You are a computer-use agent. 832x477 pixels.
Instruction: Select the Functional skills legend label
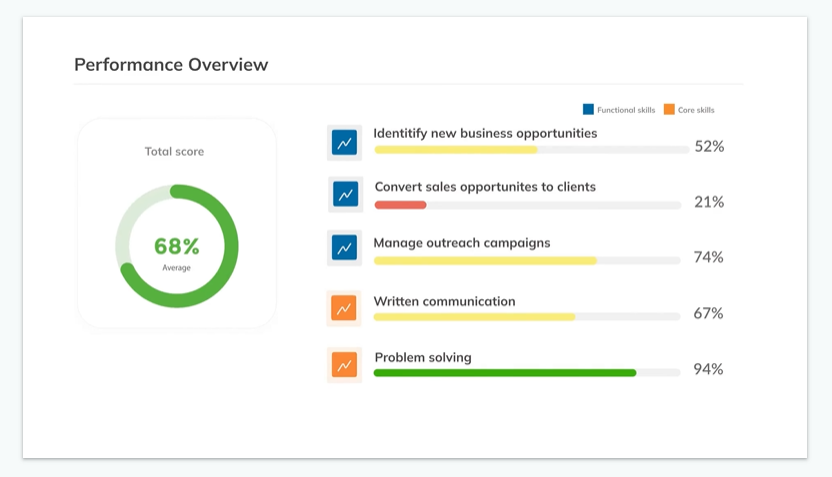(626, 110)
